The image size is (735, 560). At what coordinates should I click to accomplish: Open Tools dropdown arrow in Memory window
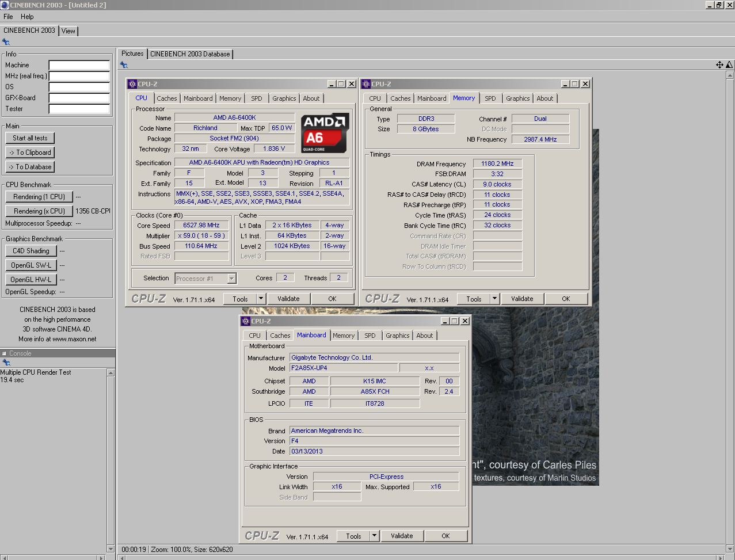pos(494,299)
